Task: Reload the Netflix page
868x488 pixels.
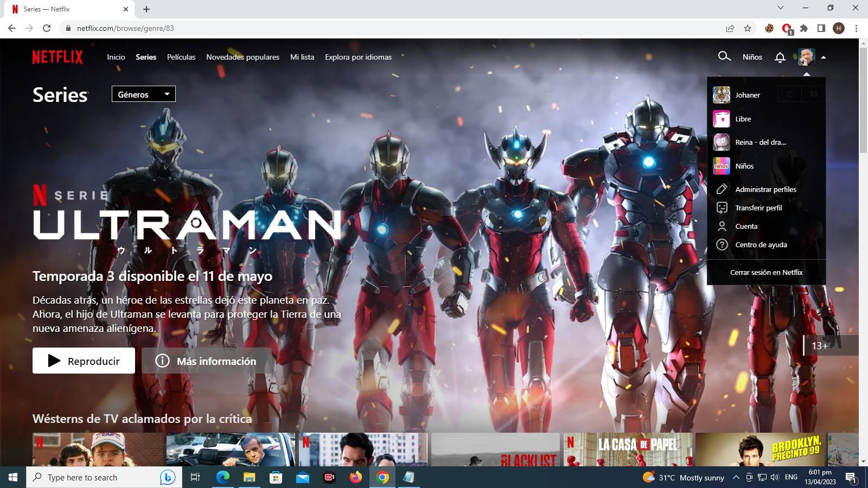Action: click(47, 28)
